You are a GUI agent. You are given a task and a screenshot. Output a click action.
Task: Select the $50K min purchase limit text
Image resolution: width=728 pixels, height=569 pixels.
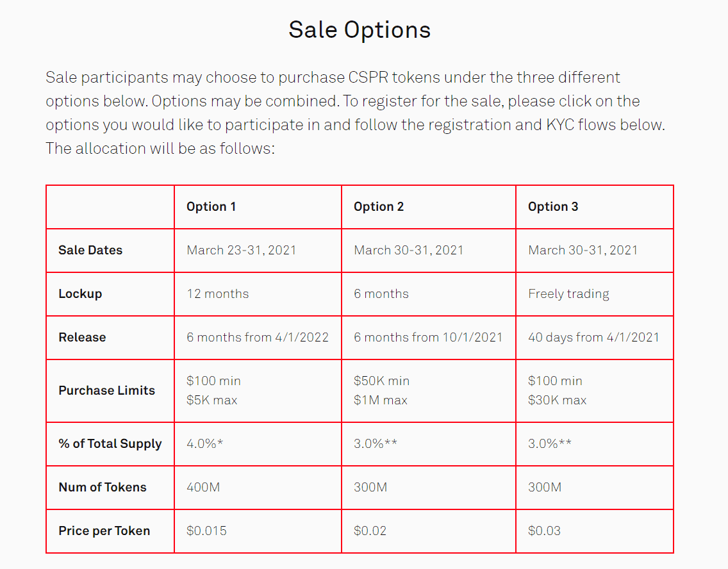(x=381, y=381)
